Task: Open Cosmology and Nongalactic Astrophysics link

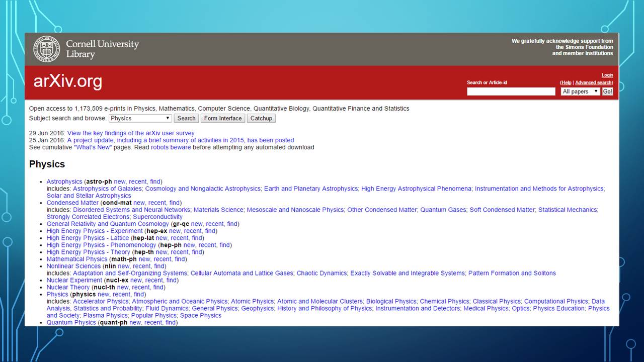Action: coord(203,189)
